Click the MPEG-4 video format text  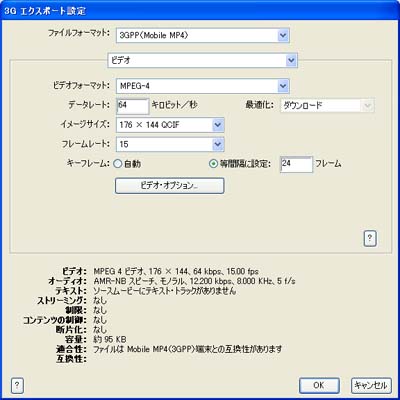click(135, 86)
